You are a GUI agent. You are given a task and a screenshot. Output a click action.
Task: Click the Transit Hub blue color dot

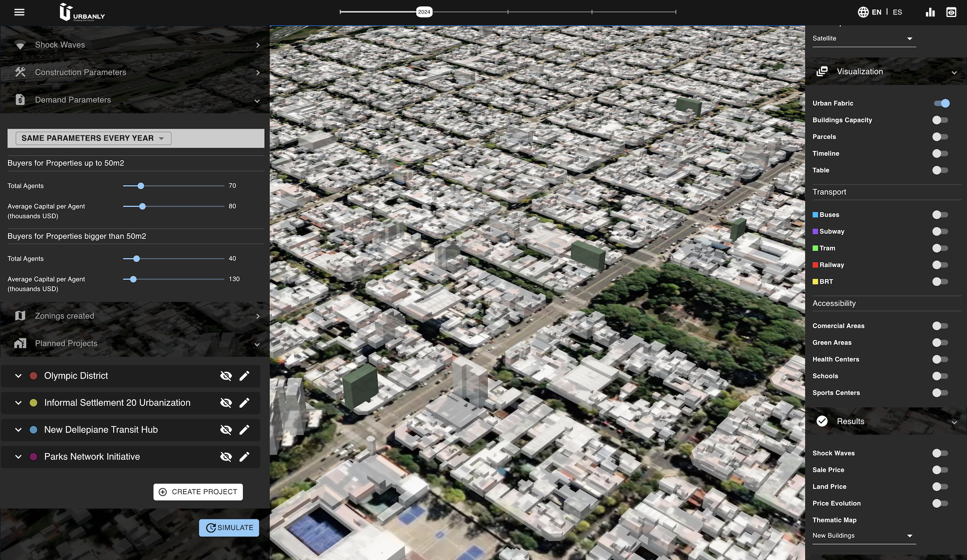pyautogui.click(x=33, y=430)
